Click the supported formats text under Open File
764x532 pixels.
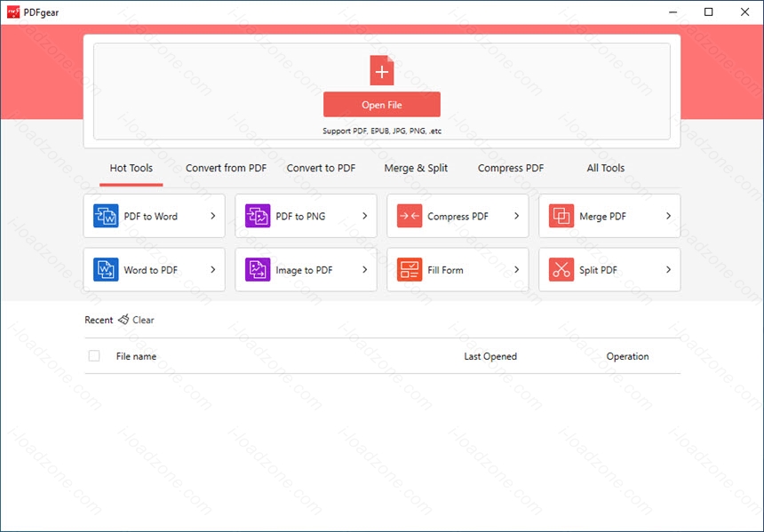click(382, 131)
